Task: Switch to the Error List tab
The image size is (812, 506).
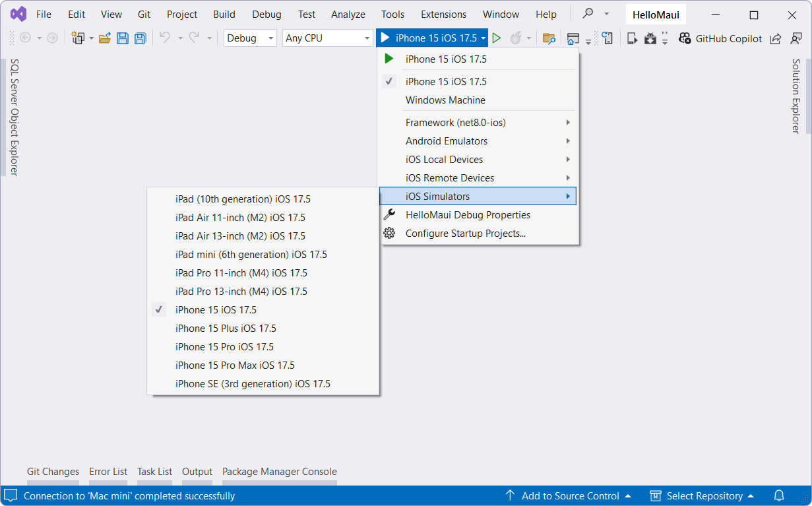Action: (x=108, y=471)
